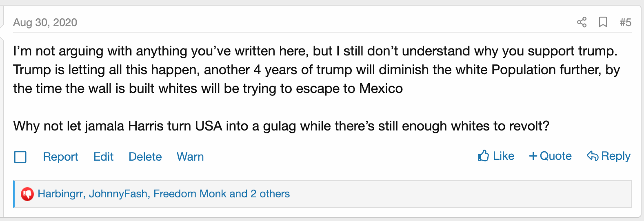Open Harbingrr's profile from the reactions

pos(60,194)
